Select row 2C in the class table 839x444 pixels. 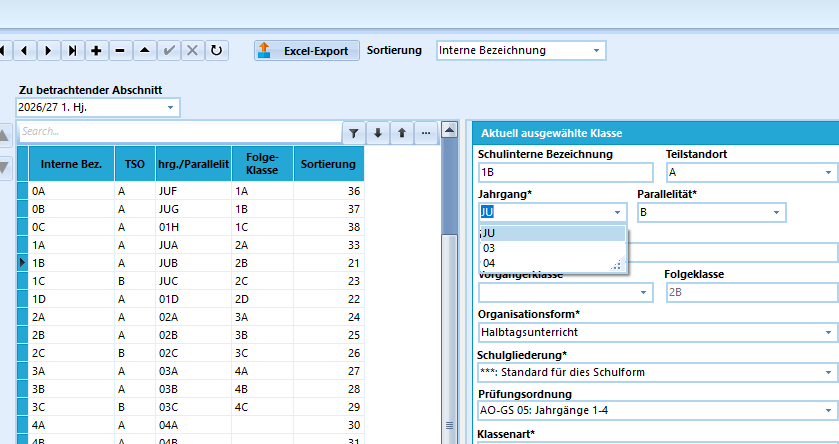[x=190, y=353]
